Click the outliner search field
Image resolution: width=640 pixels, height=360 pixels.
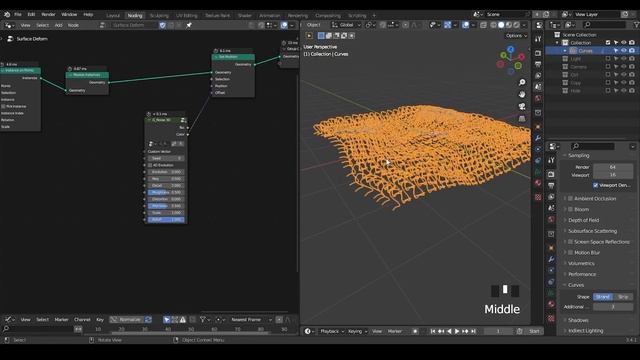pos(604,25)
